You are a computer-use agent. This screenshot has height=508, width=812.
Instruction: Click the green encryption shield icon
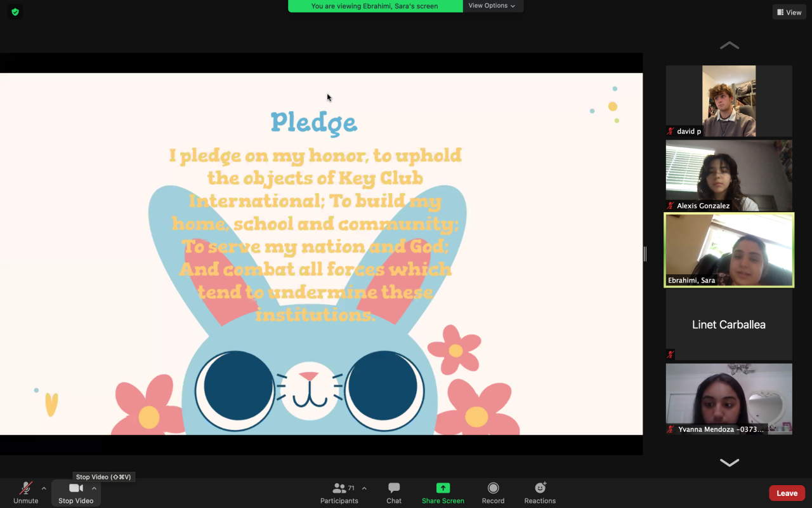15,11
